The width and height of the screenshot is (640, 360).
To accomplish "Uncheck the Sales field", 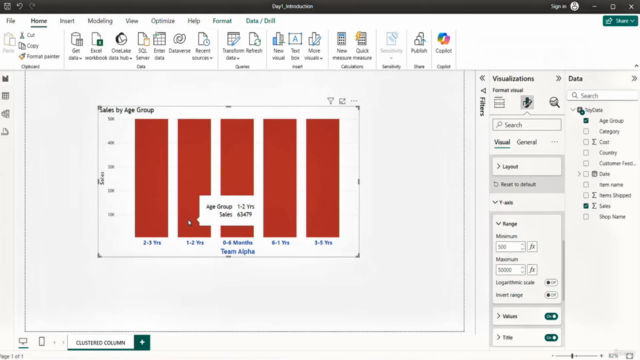I will 586,206.
